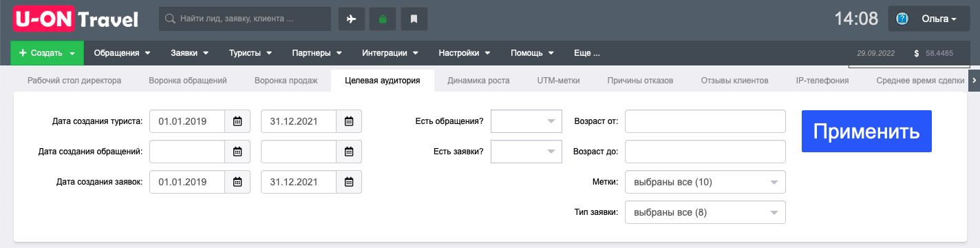This screenshot has height=248, width=980.
Task: Click the 58.4485 exchange rate value
Action: click(939, 53)
